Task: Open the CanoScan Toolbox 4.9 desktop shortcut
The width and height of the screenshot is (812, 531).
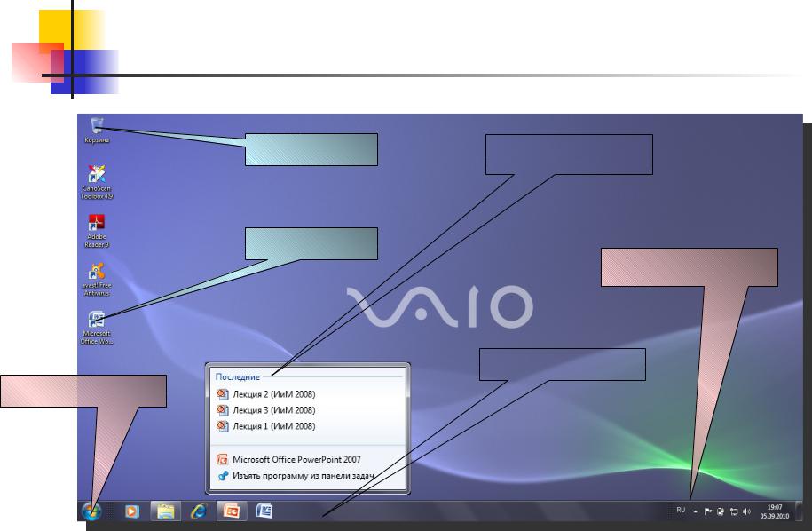Action: coord(97,182)
